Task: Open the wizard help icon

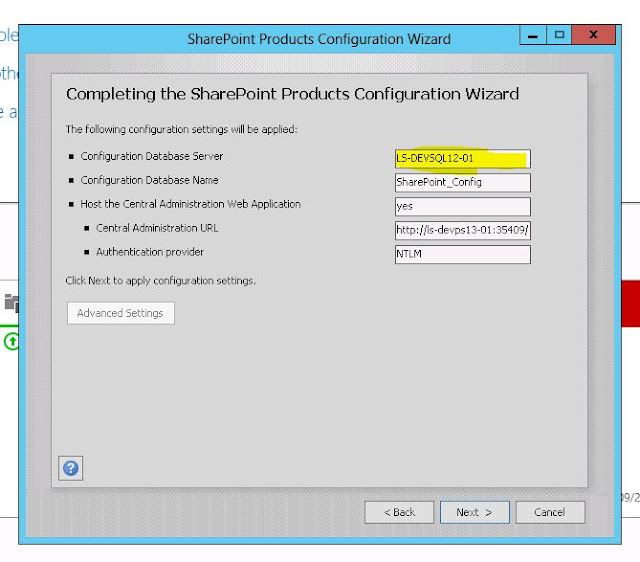Action: [x=71, y=468]
